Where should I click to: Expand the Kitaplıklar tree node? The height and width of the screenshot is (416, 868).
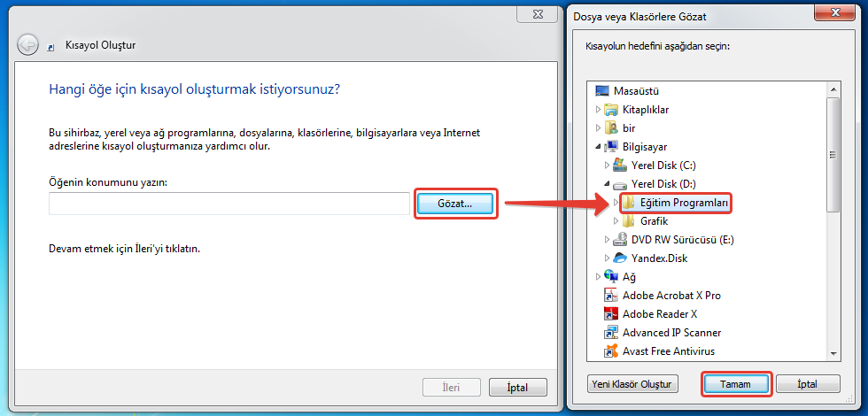[x=598, y=110]
